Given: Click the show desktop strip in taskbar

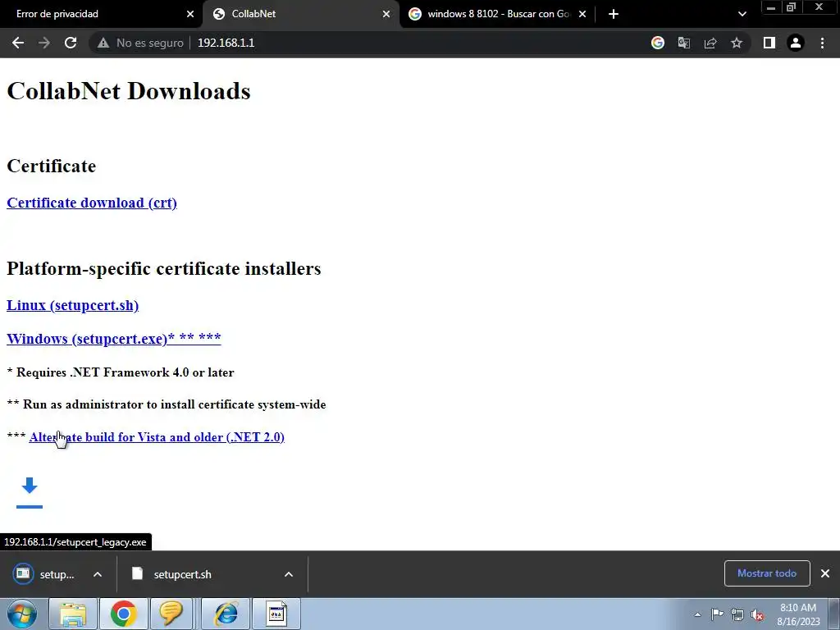Looking at the screenshot, I should pyautogui.click(x=833, y=614).
